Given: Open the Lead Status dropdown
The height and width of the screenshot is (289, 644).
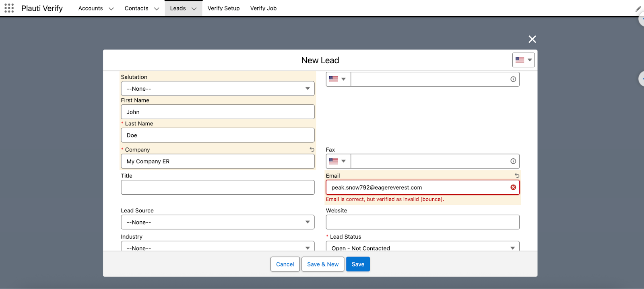Looking at the screenshot, I should tap(422, 247).
